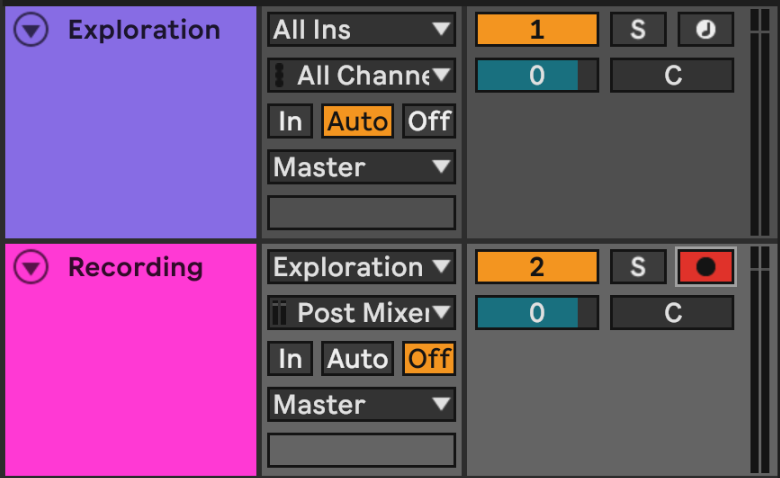The image size is (780, 478).
Task: Click the Recording track's empty output channel field
Action: click(x=361, y=450)
